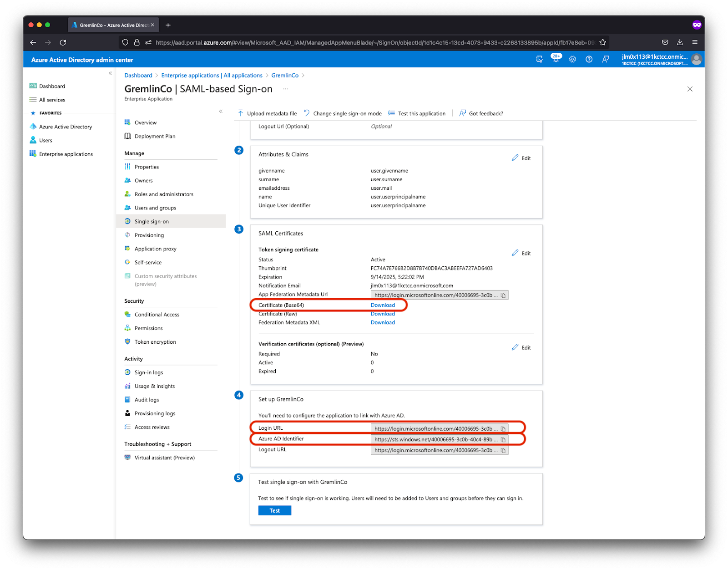Image resolution: width=728 pixels, height=570 pixels.
Task: Open Cloud Shell/directory icon in header
Action: pos(539,59)
